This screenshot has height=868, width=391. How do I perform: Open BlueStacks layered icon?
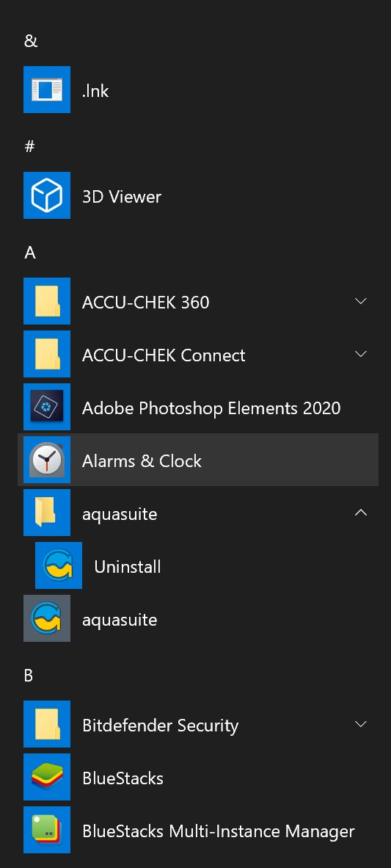(x=47, y=777)
